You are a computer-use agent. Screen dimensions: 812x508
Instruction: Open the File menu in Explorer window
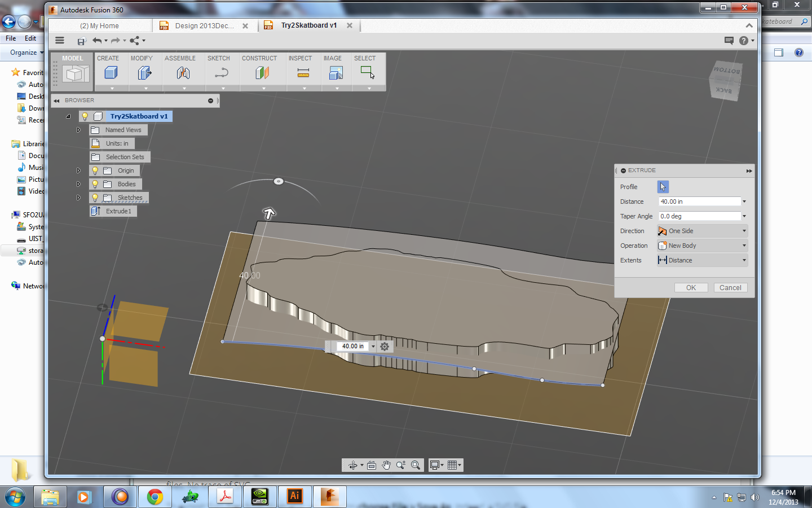tap(11, 38)
